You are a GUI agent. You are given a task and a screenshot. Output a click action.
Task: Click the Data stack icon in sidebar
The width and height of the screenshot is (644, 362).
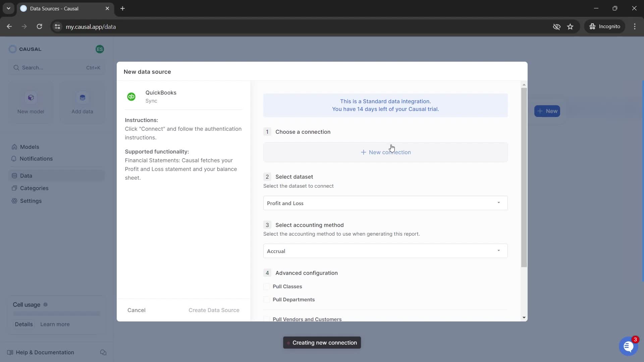pyautogui.click(x=14, y=176)
